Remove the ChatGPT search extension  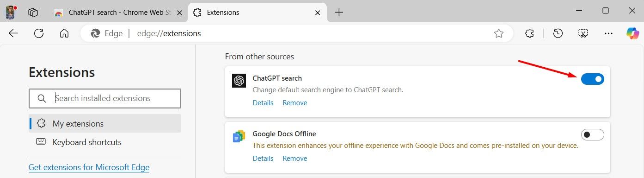(x=295, y=103)
